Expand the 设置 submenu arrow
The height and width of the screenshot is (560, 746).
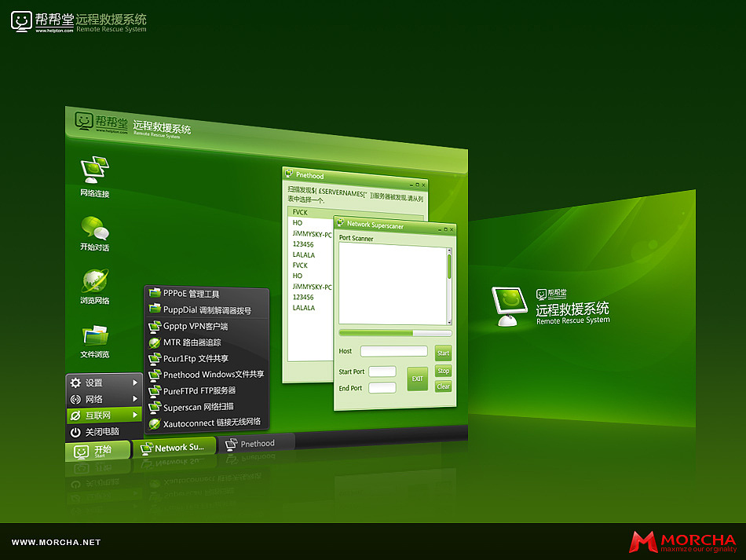pyautogui.click(x=135, y=382)
